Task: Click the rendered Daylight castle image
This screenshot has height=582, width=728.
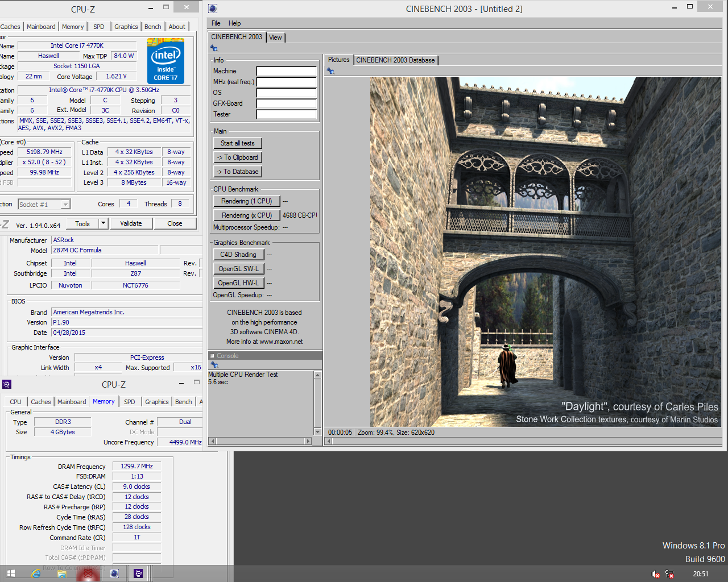Action: click(545, 252)
